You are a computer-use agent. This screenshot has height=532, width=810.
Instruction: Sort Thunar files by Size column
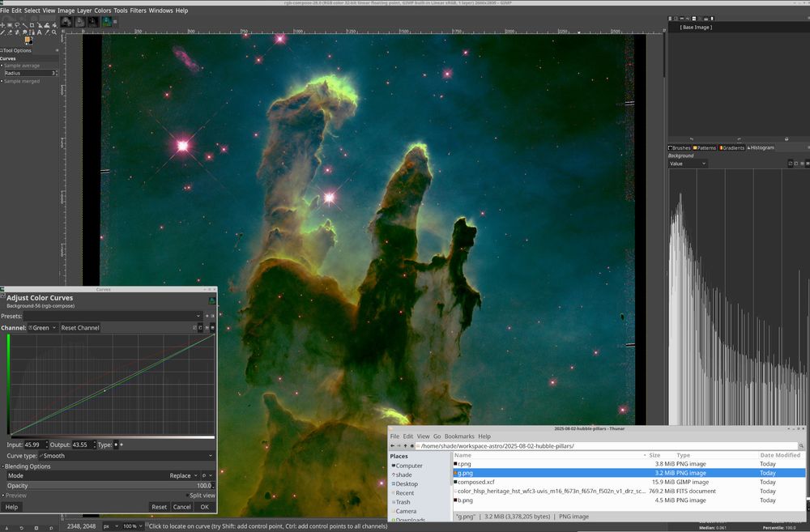click(654, 455)
